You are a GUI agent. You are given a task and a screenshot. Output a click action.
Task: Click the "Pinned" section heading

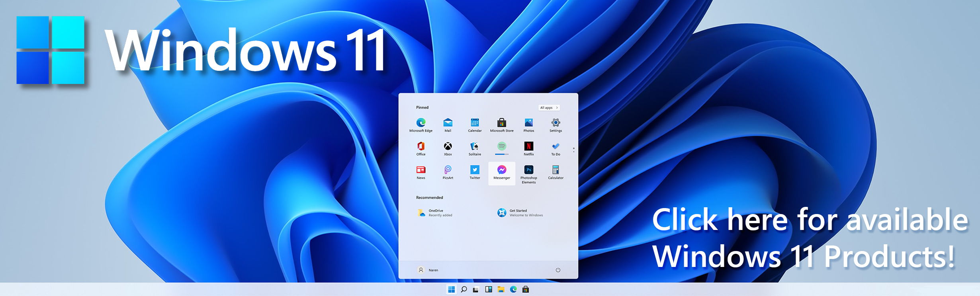click(x=422, y=107)
